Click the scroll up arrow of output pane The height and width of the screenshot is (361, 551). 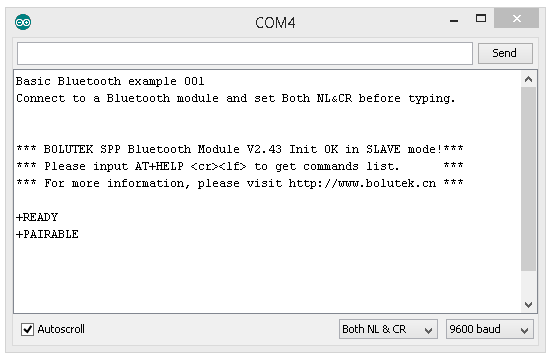pyautogui.click(x=528, y=79)
